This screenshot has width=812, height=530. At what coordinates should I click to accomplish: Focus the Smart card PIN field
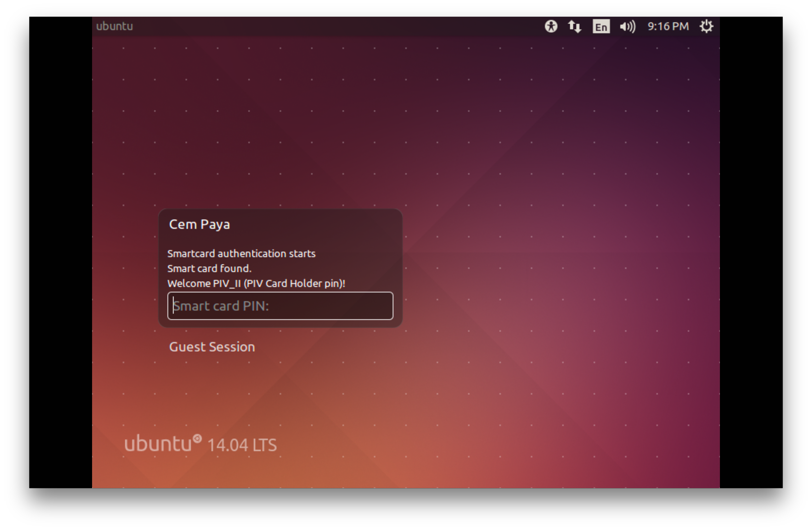pyautogui.click(x=280, y=306)
